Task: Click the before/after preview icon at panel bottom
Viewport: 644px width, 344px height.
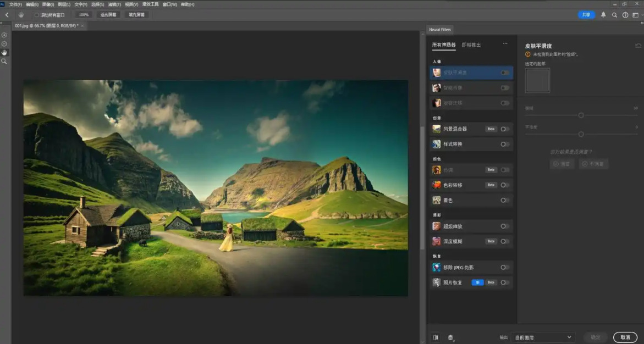Action: [x=436, y=337]
